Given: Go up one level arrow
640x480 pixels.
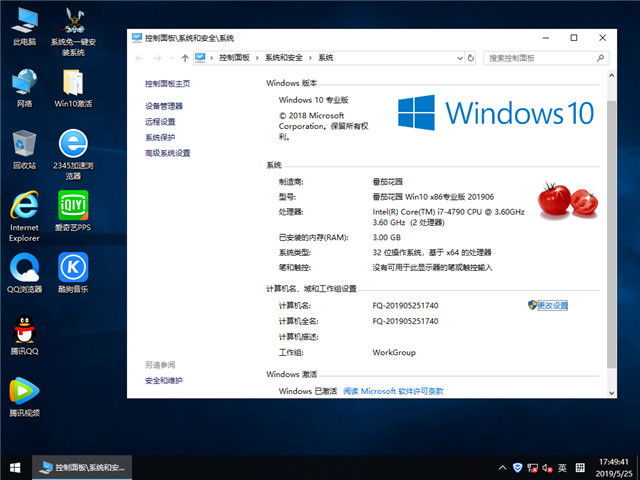Looking at the screenshot, I should pyautogui.click(x=185, y=58).
